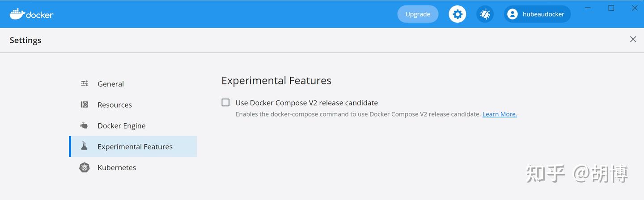Click the Resources disk icon

coord(85,104)
